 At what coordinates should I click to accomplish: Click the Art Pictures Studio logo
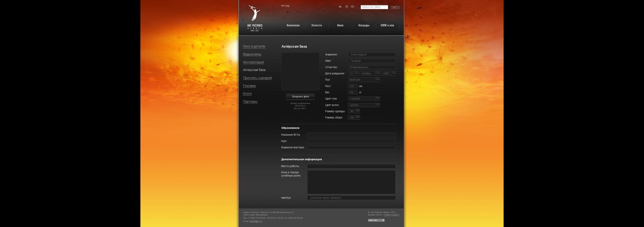255,18
